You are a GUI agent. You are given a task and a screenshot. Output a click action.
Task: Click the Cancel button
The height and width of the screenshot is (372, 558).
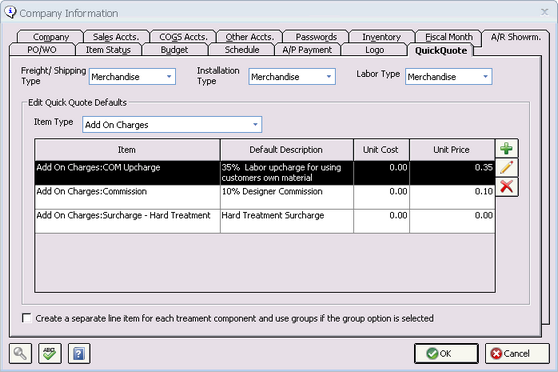point(517,353)
